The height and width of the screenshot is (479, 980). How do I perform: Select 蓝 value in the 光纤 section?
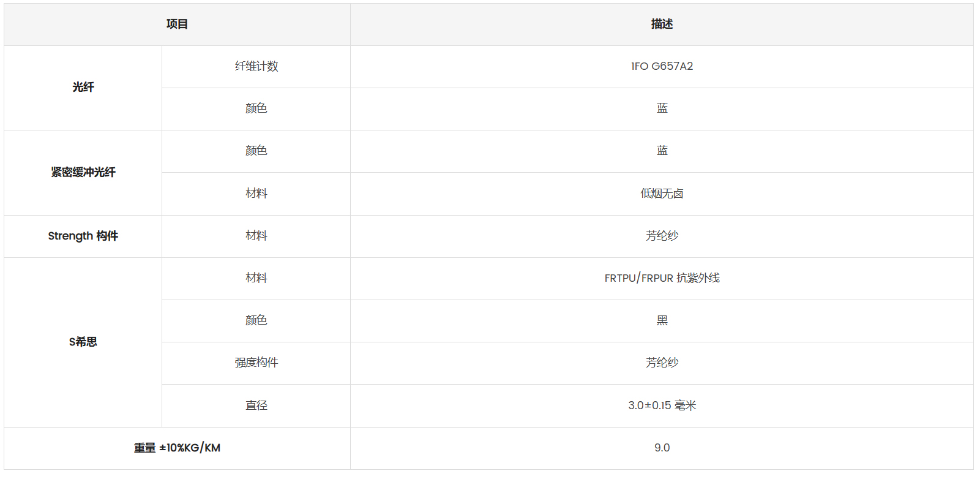pyautogui.click(x=662, y=109)
